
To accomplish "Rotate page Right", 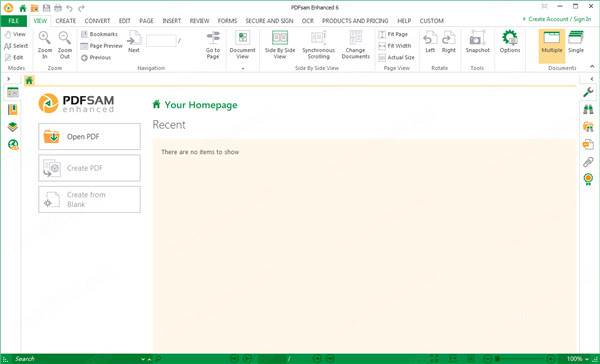I will tap(448, 42).
